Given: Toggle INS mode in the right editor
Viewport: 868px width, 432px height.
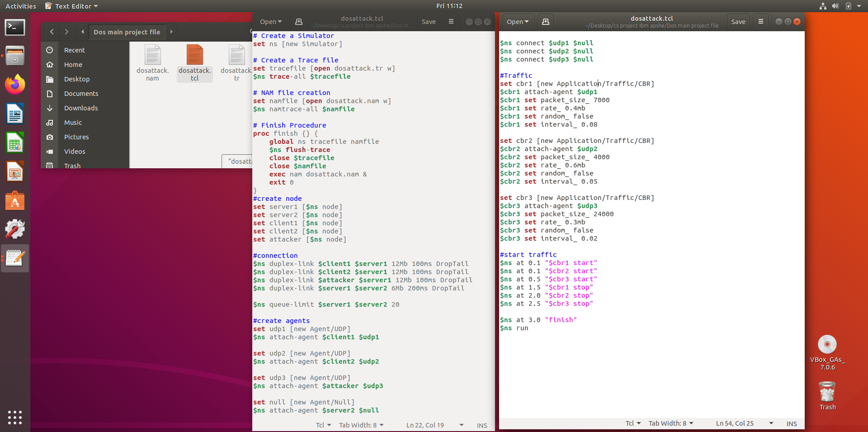Looking at the screenshot, I should point(792,423).
